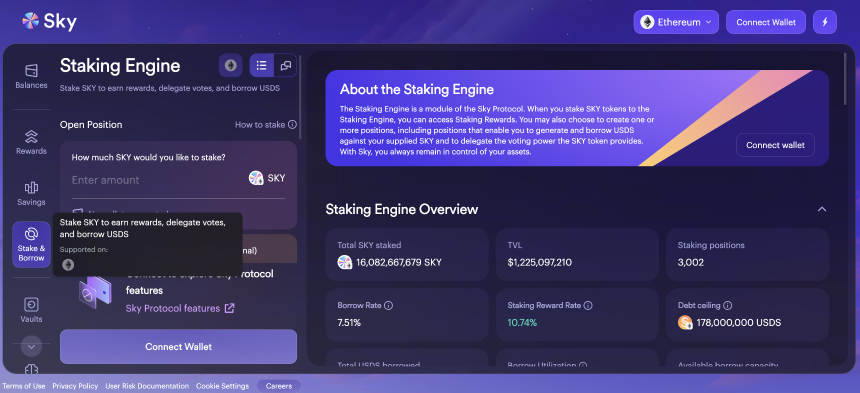Open the Rewards sidebar item
The width and height of the screenshot is (860, 393).
31,142
